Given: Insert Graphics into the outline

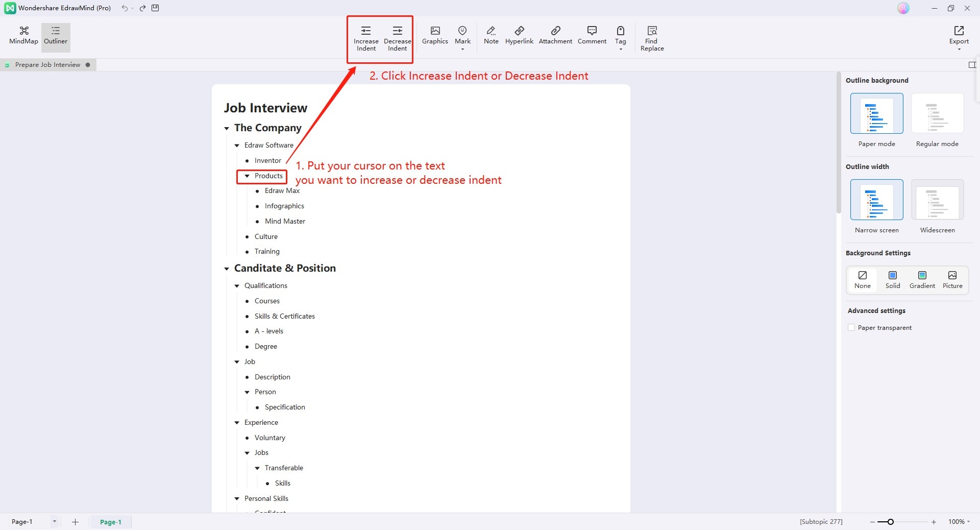Looking at the screenshot, I should (x=435, y=36).
